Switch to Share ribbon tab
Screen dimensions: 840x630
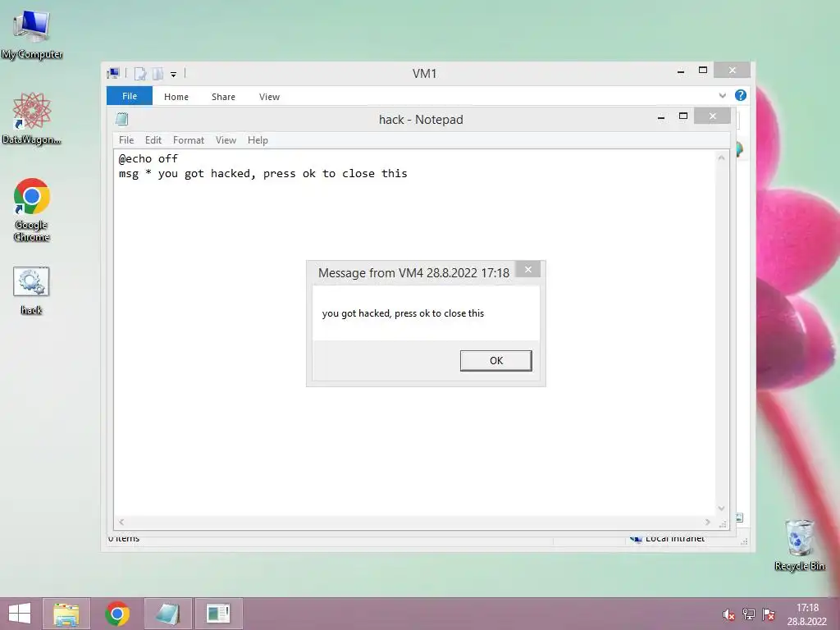click(x=223, y=97)
